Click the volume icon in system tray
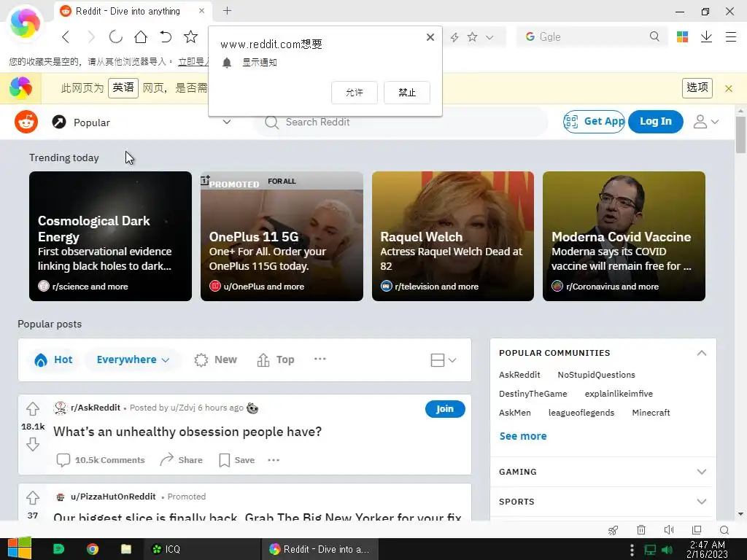Viewport: 747px width, 560px height. pyautogui.click(x=667, y=550)
